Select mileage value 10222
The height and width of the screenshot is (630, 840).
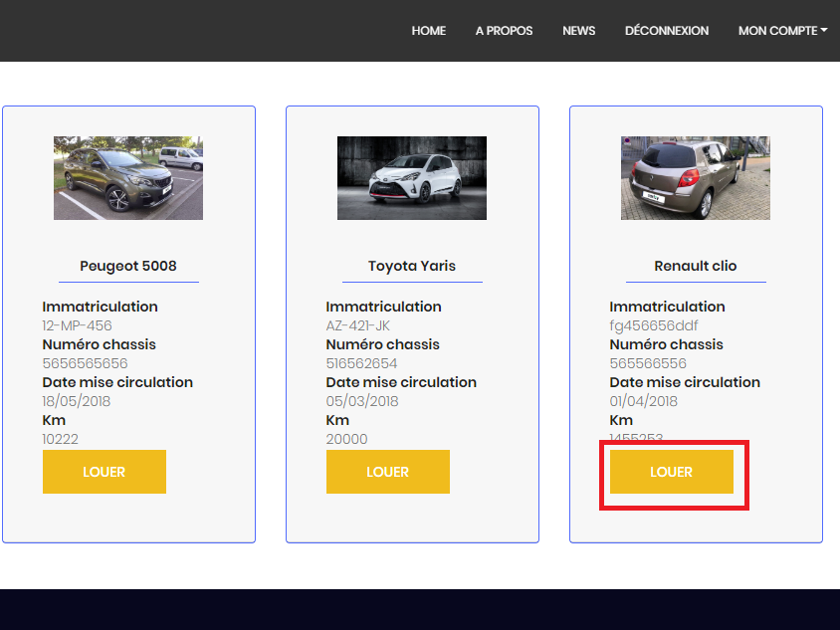click(60, 439)
